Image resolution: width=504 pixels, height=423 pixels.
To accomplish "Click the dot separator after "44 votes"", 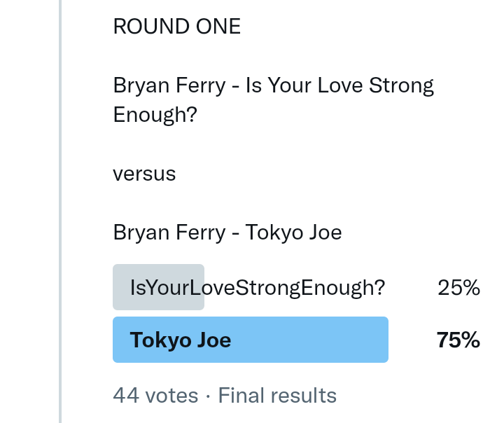I will (208, 396).
